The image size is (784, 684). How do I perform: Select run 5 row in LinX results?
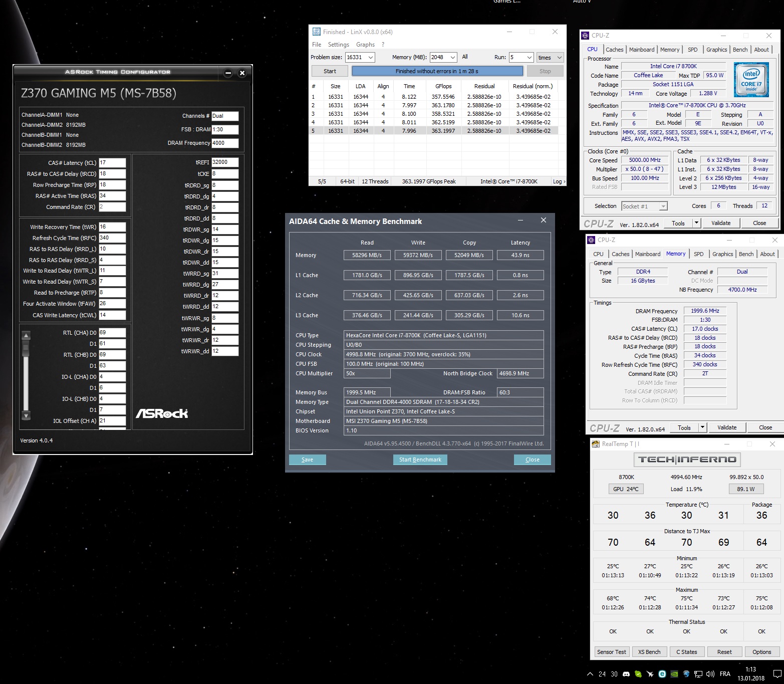pos(434,131)
